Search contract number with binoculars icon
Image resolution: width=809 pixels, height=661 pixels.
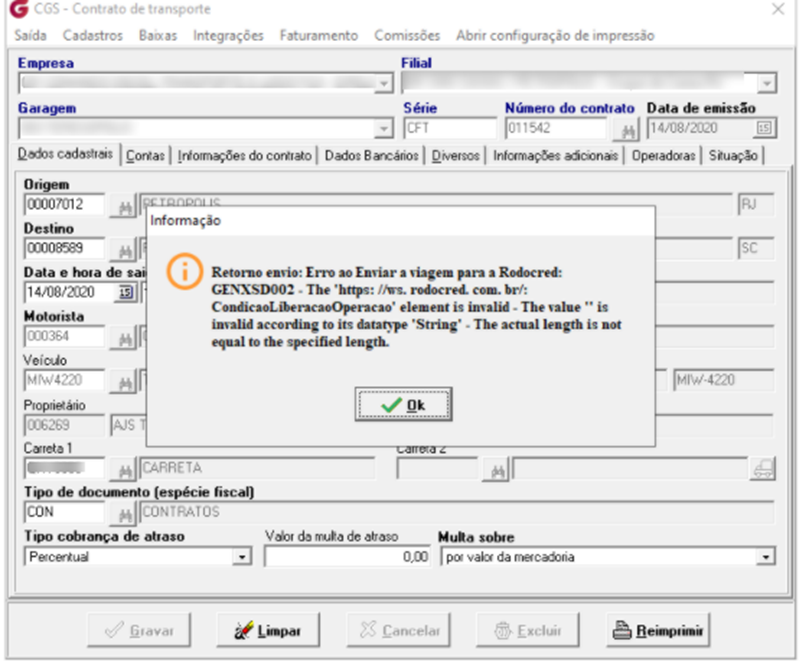(627, 130)
